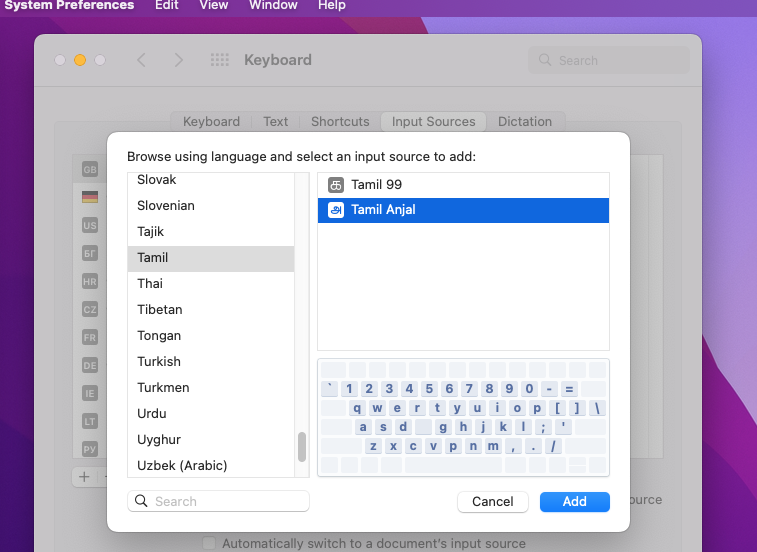Viewport: 757px width, 552px height.
Task: Switch to the Input Sources tab
Action: click(434, 122)
